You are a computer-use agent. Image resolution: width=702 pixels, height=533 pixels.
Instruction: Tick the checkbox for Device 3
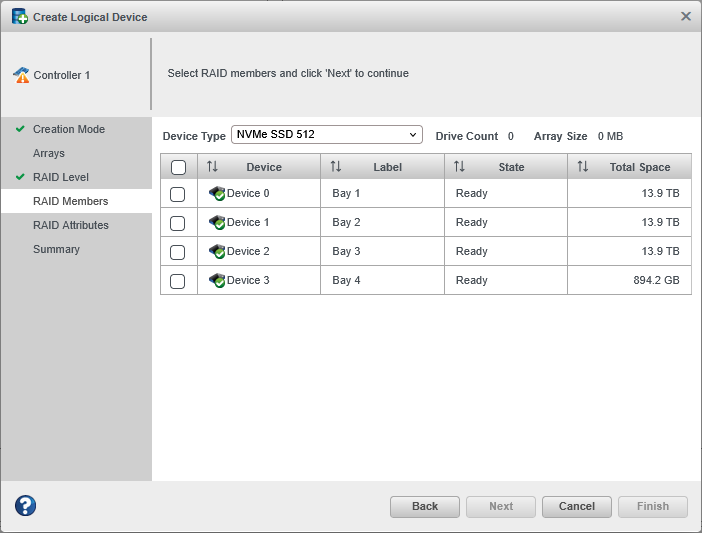point(178,281)
